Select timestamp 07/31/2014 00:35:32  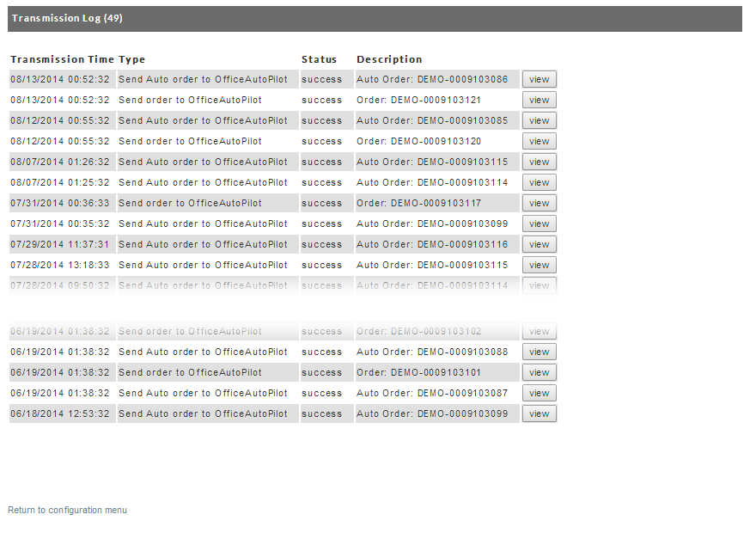(60, 224)
